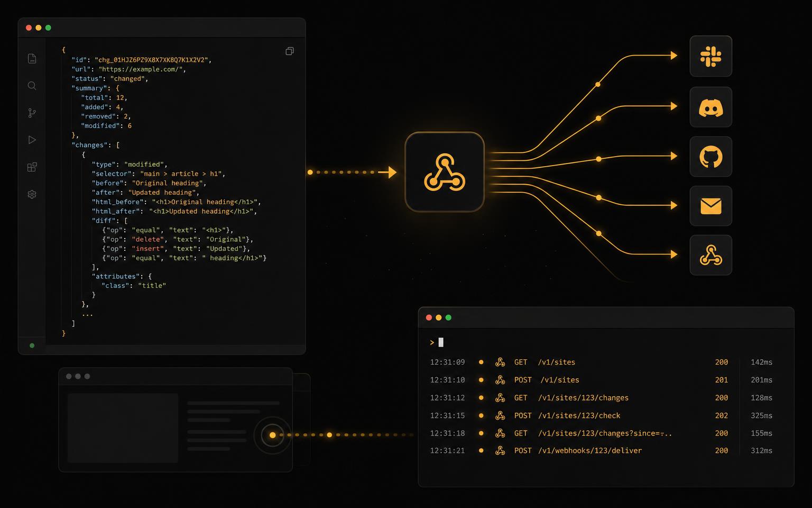Viewport: 812px width, 508px height.
Task: Click the grey image placeholder in browser mockup
Action: click(123, 428)
